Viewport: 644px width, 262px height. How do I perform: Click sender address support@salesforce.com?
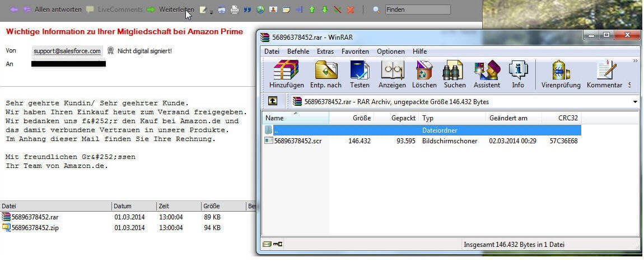(x=67, y=51)
